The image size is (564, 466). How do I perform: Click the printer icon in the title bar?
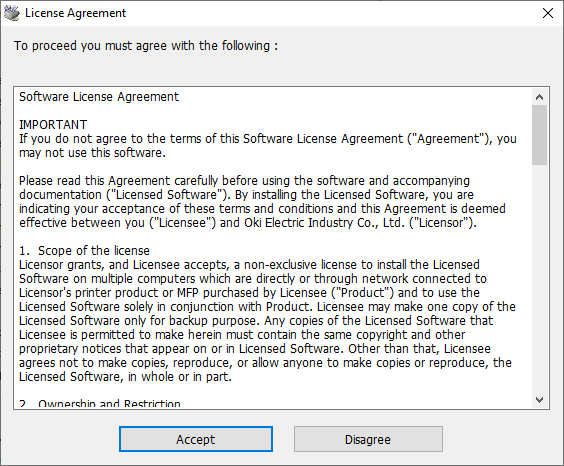coord(12,13)
